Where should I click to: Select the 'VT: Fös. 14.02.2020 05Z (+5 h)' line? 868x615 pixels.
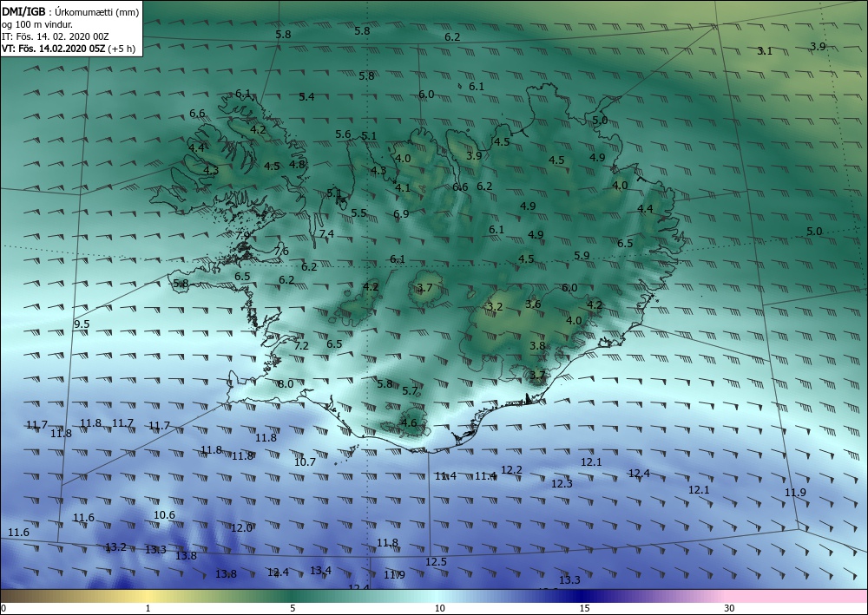[x=69, y=49]
